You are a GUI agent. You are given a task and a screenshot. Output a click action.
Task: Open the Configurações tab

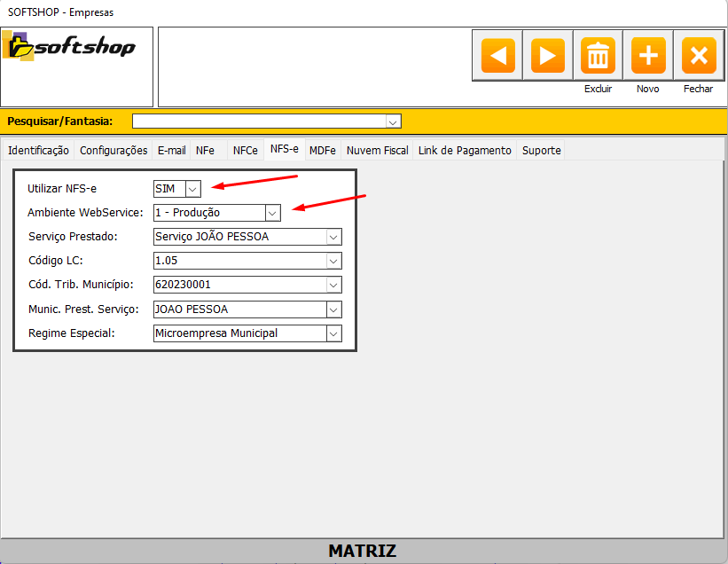point(114,151)
